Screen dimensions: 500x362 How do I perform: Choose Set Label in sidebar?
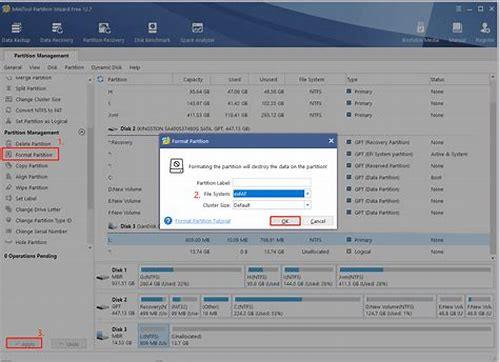[22, 198]
